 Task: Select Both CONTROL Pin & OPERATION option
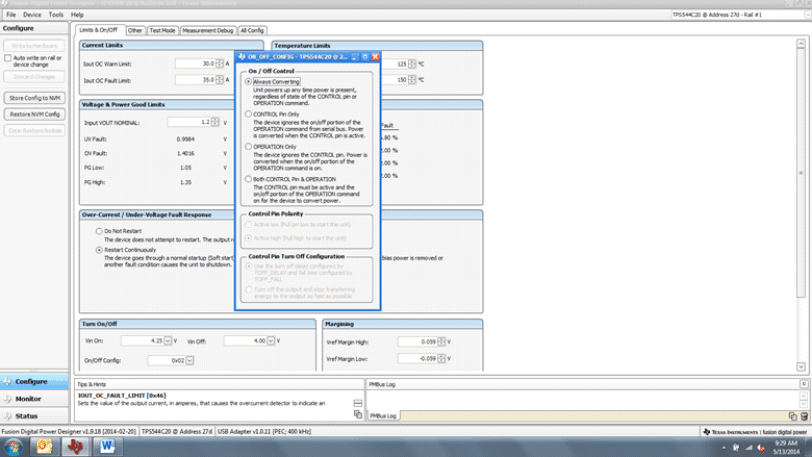pos(249,179)
